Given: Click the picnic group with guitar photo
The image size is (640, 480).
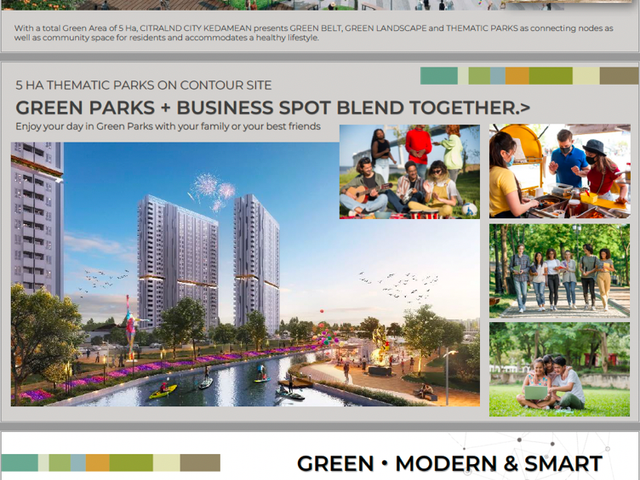Looking at the screenshot, I should [x=409, y=172].
